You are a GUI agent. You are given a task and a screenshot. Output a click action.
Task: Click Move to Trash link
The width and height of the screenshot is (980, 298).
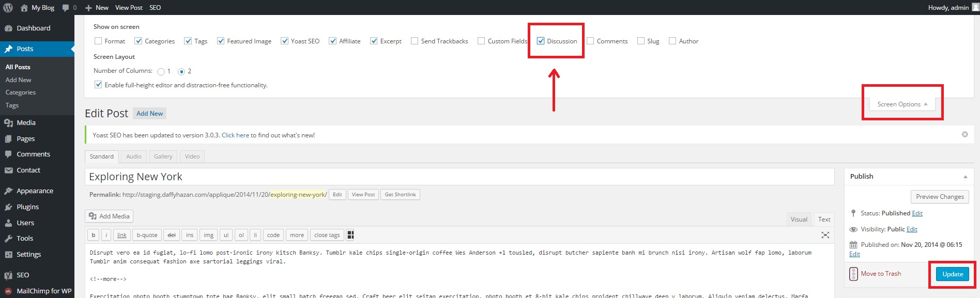point(881,274)
